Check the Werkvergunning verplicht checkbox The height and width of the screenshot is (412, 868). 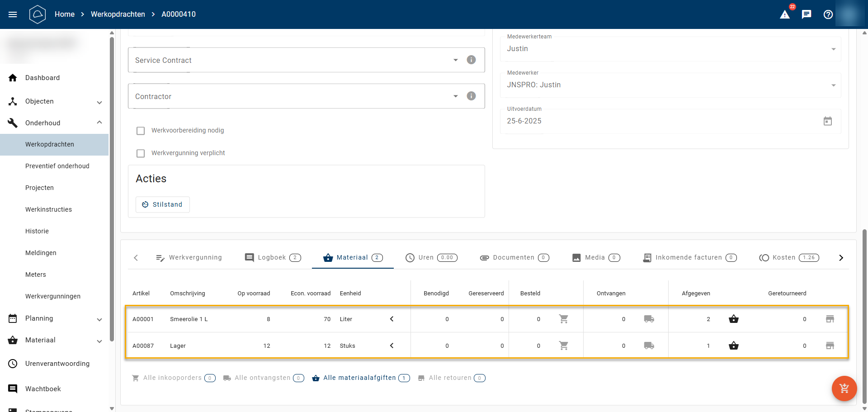[x=141, y=153]
